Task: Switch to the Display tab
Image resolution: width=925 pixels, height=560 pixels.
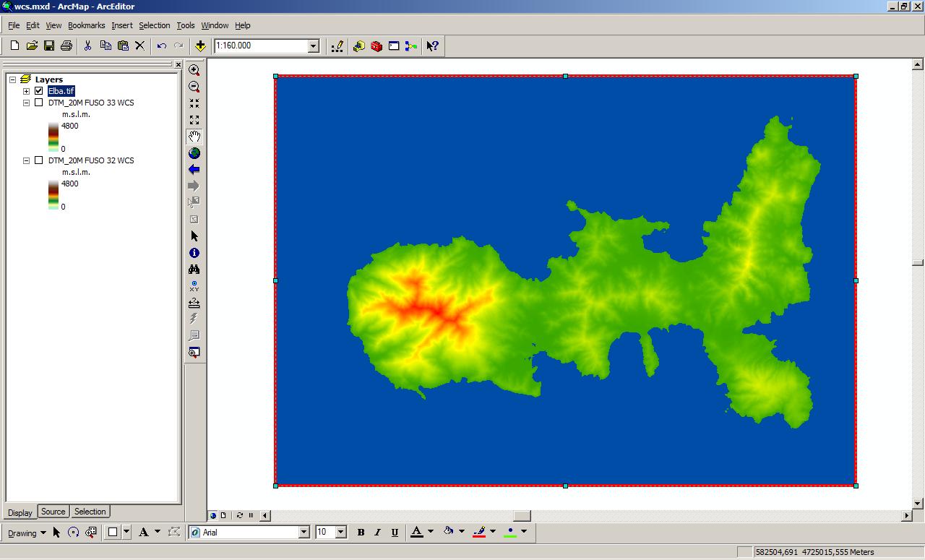Action: tap(20, 512)
